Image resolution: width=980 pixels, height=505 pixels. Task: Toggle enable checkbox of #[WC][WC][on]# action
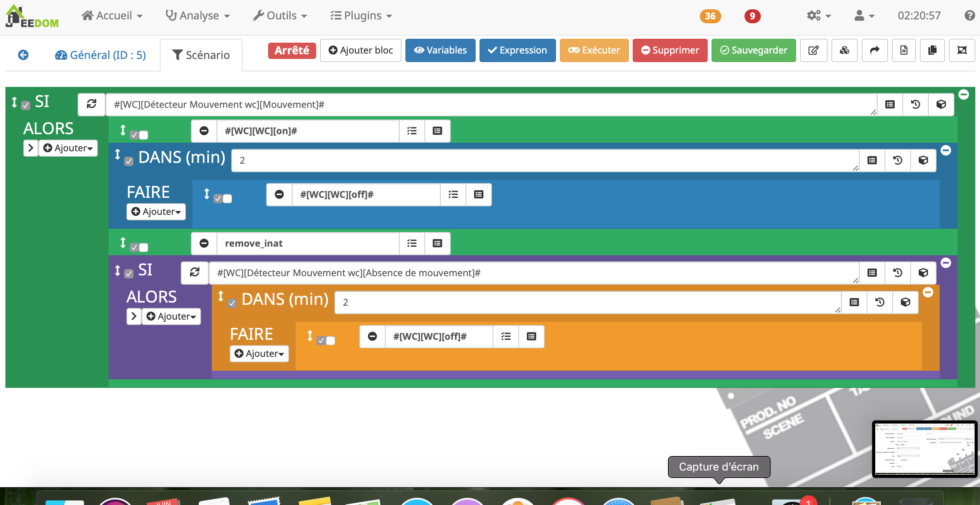pos(134,135)
